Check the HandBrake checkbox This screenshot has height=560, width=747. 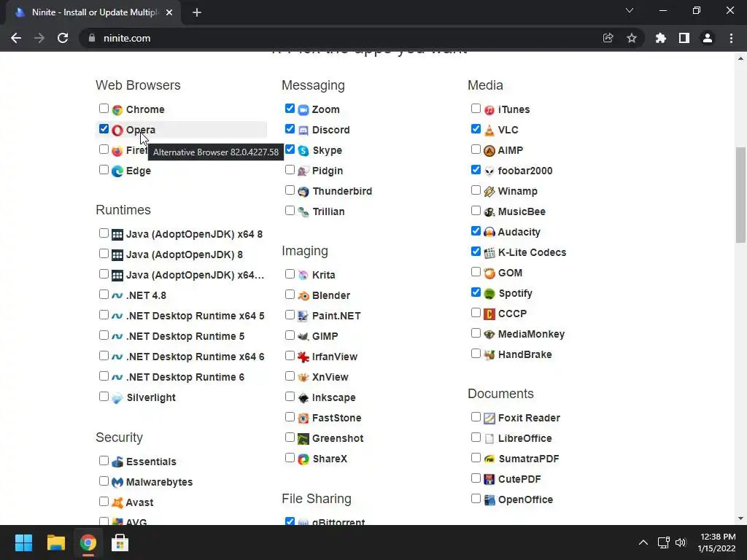click(x=476, y=354)
